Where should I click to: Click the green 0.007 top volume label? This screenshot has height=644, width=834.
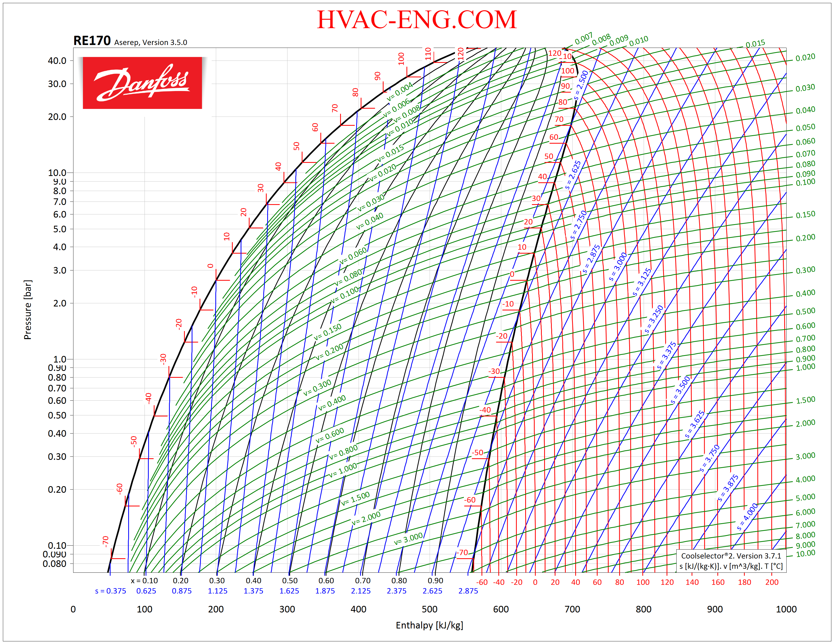[x=584, y=38]
